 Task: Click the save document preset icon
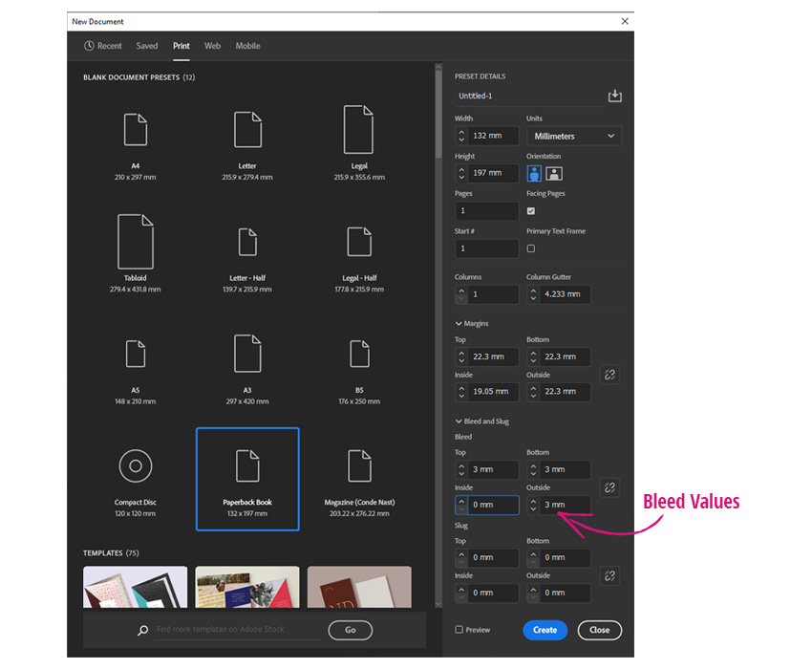[x=614, y=96]
